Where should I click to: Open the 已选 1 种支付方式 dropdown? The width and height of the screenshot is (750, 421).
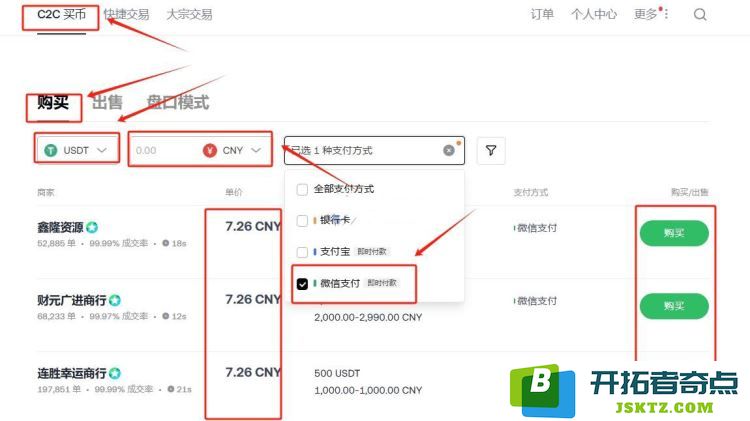[374, 150]
